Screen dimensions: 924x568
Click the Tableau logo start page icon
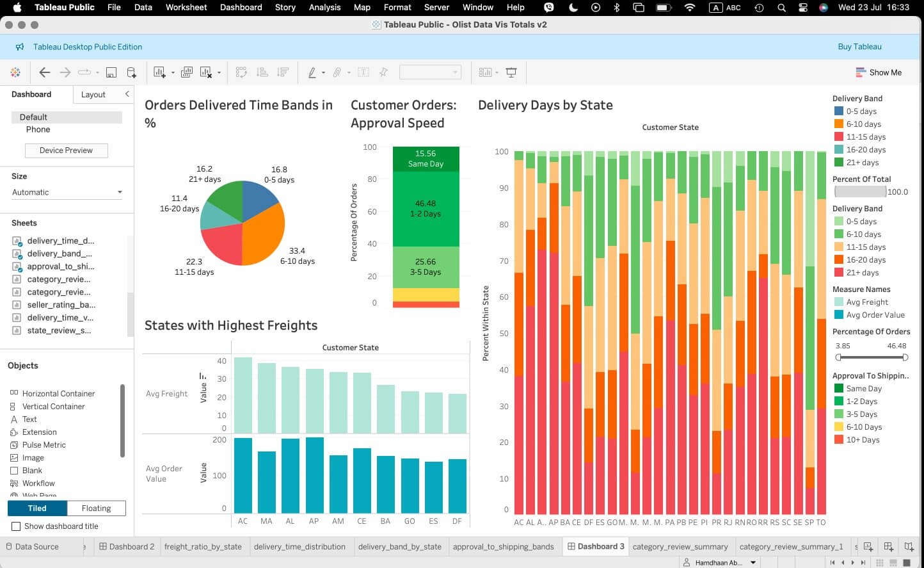[x=15, y=72]
